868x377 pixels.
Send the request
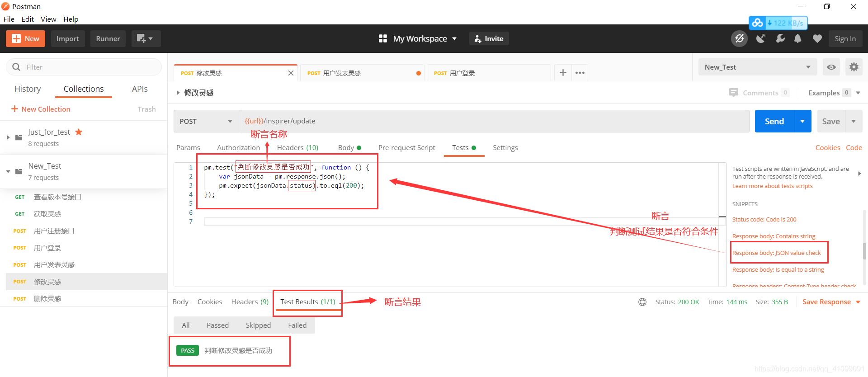pyautogui.click(x=774, y=121)
